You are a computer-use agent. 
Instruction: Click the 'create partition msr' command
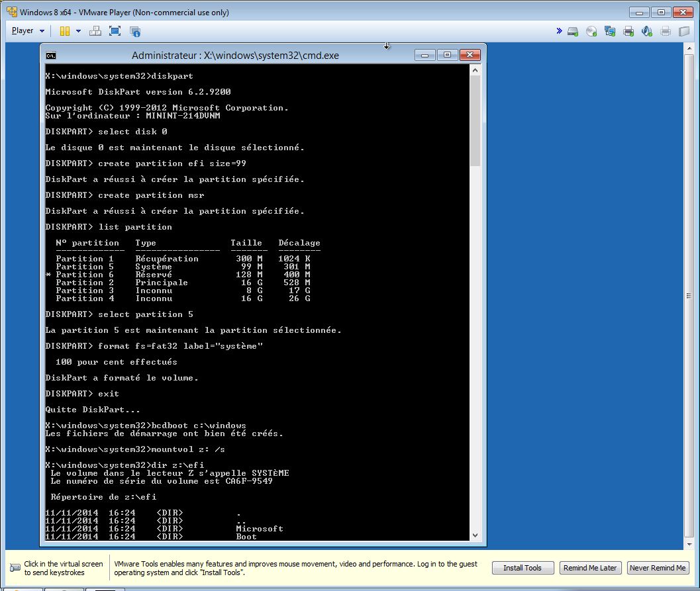point(151,195)
